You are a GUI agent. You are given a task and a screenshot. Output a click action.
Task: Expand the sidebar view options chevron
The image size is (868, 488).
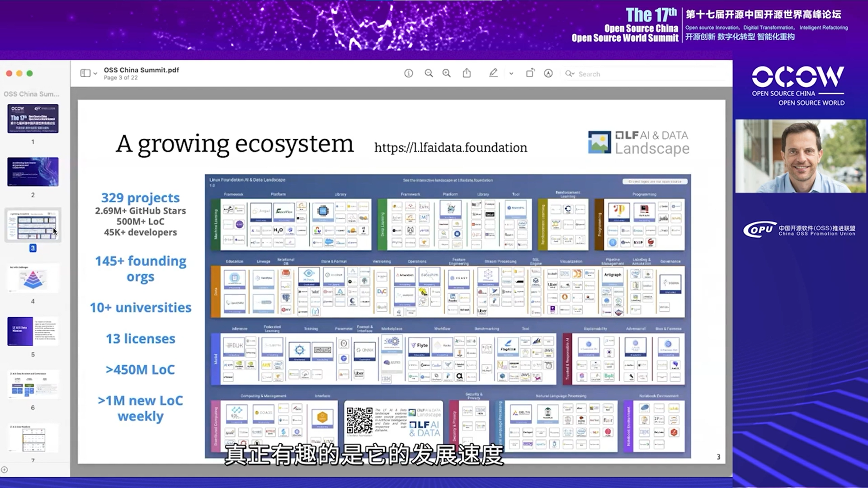(x=95, y=74)
